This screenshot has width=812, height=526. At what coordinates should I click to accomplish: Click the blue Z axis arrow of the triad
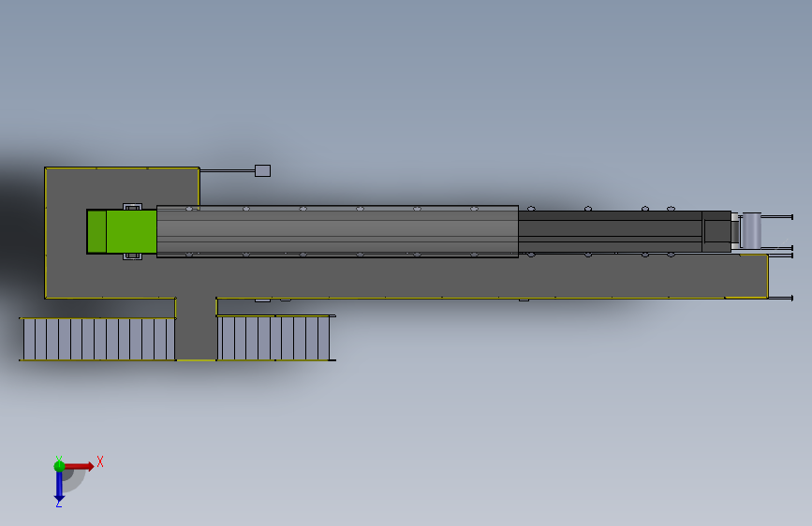[x=59, y=487]
